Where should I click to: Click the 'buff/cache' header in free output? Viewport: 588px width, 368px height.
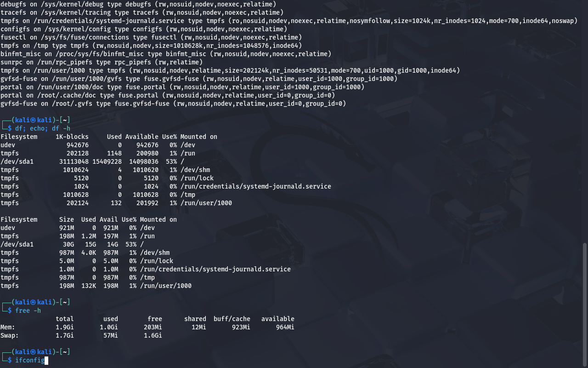pos(232,319)
